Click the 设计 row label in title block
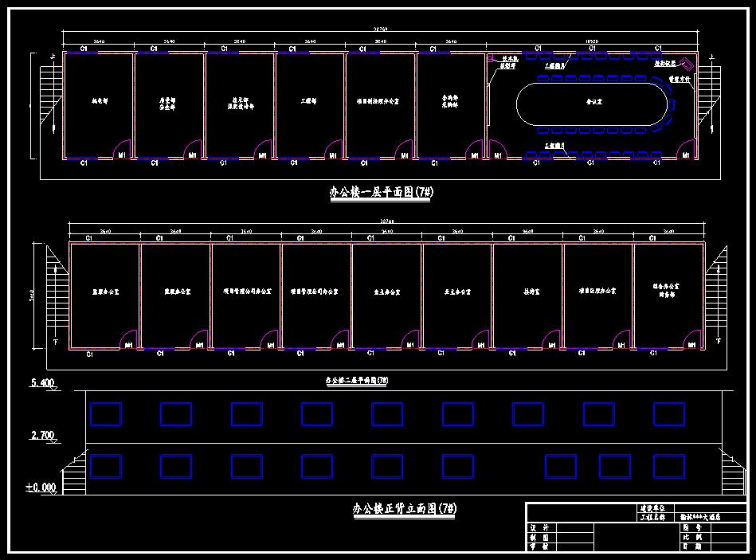The width and height of the screenshot is (756, 560). click(539, 527)
